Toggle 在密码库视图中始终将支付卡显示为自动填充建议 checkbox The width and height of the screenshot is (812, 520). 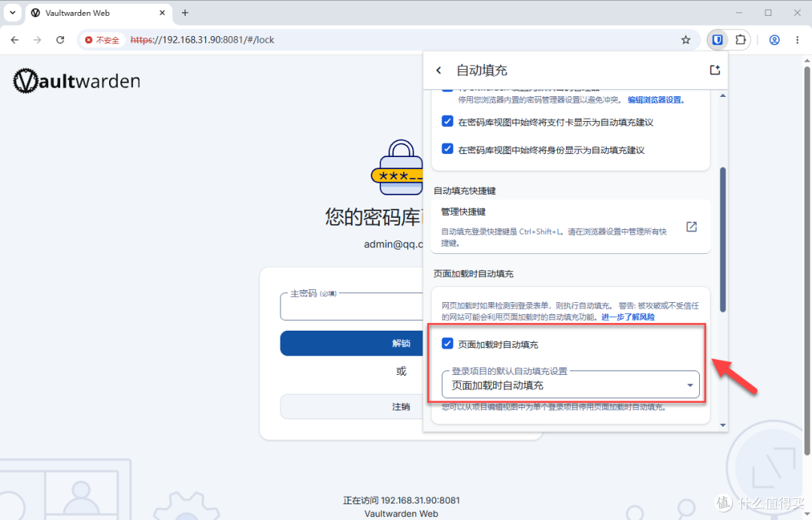click(x=447, y=121)
